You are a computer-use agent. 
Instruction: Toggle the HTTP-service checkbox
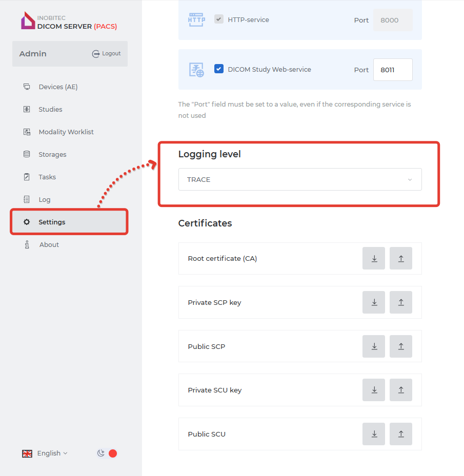[x=219, y=19]
